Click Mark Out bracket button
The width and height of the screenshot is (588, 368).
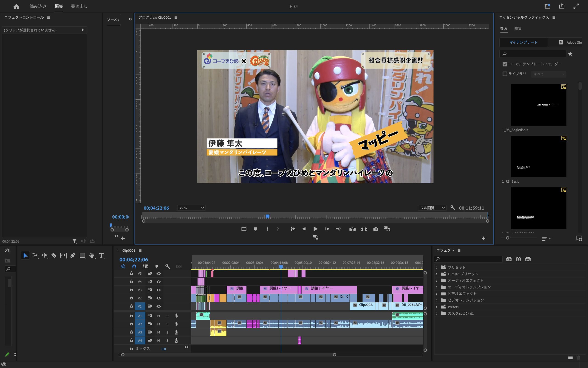[278, 229]
